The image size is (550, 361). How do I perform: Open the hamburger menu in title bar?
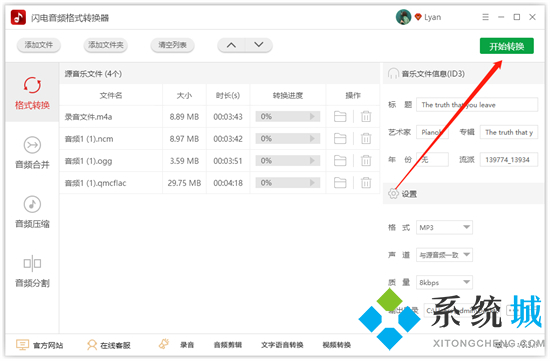(485, 17)
